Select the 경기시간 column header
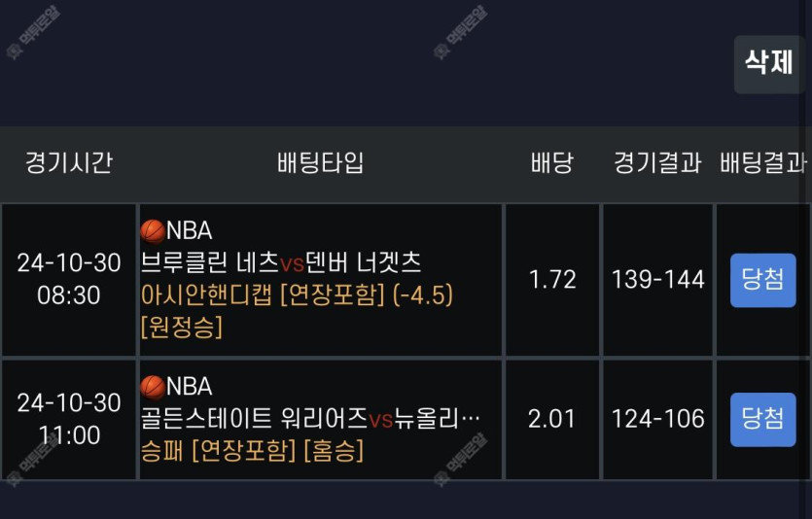The height and width of the screenshot is (519, 812). coord(68,162)
